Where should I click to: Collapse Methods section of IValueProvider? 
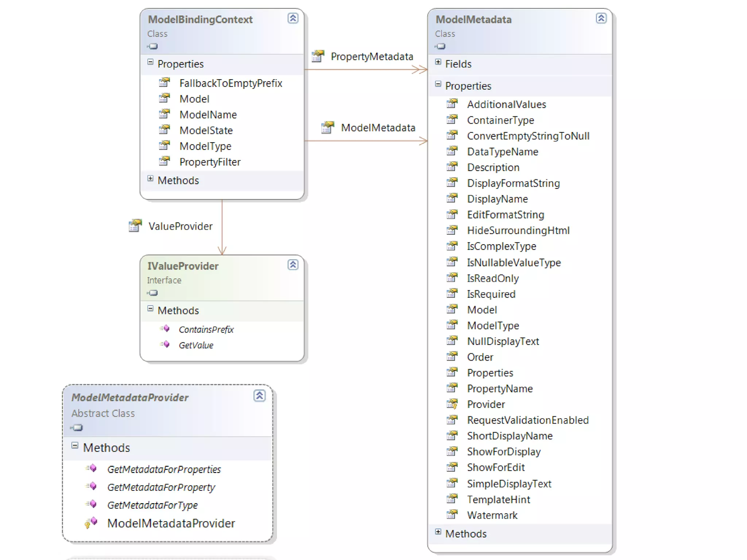pyautogui.click(x=150, y=309)
